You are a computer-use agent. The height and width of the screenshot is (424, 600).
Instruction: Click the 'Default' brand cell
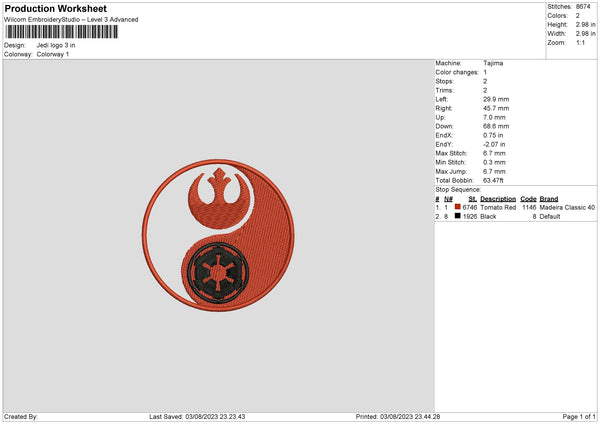549,217
